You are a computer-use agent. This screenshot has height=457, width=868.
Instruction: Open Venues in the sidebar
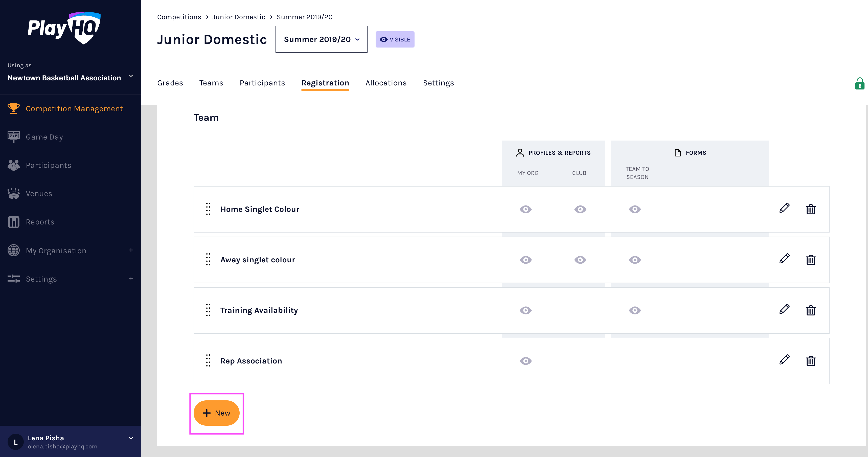coord(39,193)
